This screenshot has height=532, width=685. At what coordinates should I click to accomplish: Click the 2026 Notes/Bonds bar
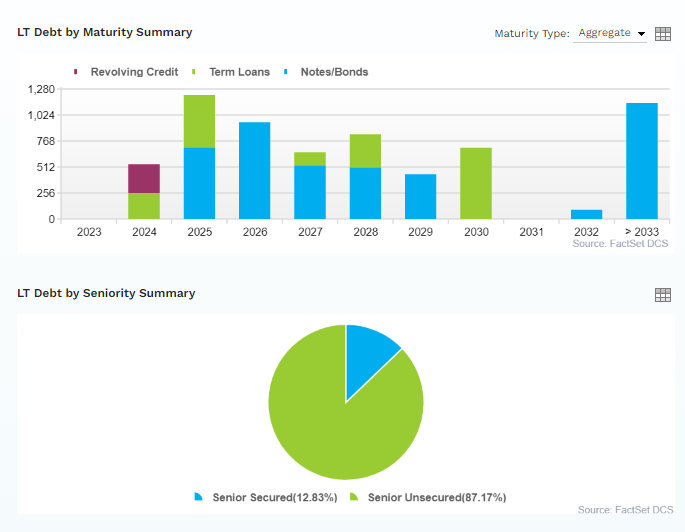coord(255,170)
